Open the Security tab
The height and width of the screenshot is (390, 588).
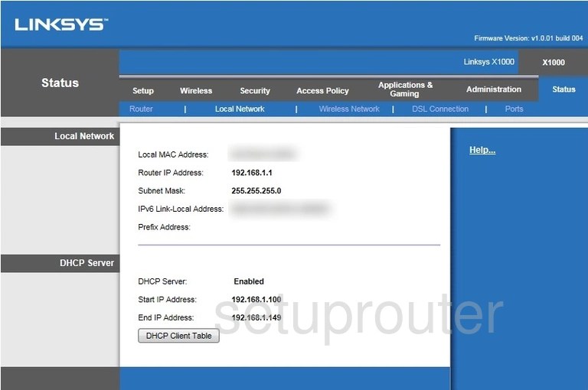click(x=255, y=91)
